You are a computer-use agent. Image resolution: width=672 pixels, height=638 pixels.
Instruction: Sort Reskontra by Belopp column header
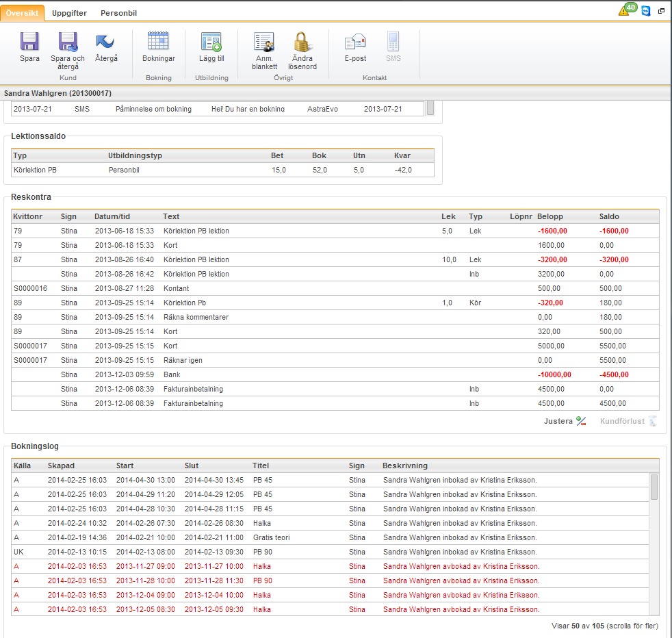pyautogui.click(x=550, y=216)
